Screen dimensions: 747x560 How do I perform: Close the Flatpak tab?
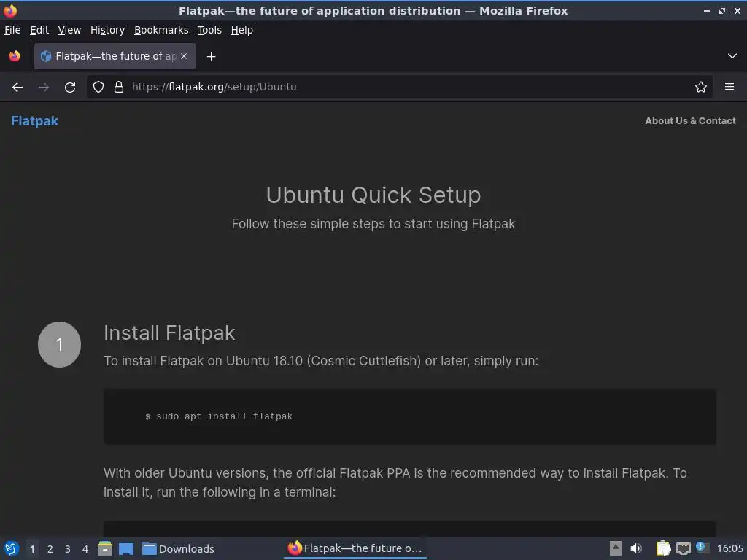pos(184,56)
